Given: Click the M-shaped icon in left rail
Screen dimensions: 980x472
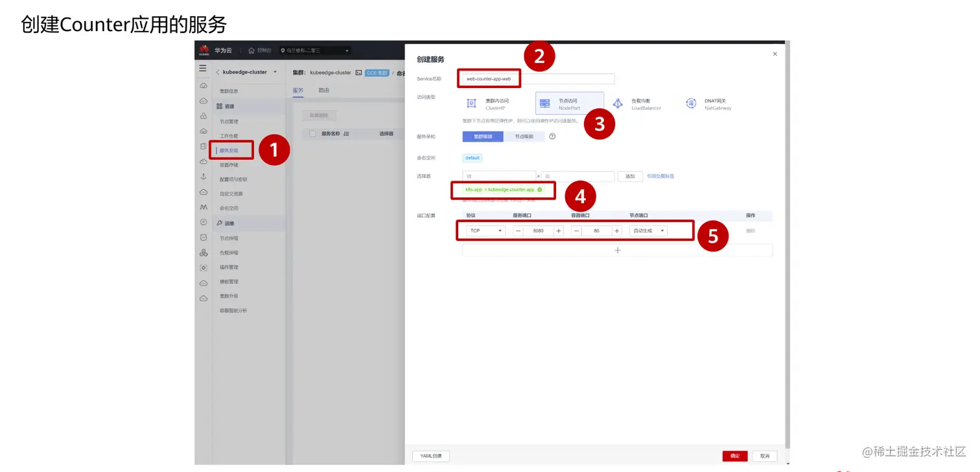Looking at the screenshot, I should coord(203,207).
